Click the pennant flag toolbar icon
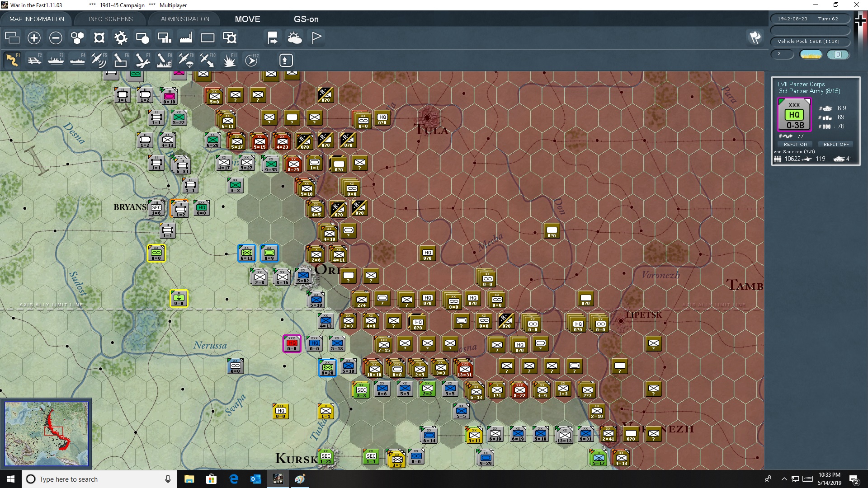The width and height of the screenshot is (868, 488). 316,38
